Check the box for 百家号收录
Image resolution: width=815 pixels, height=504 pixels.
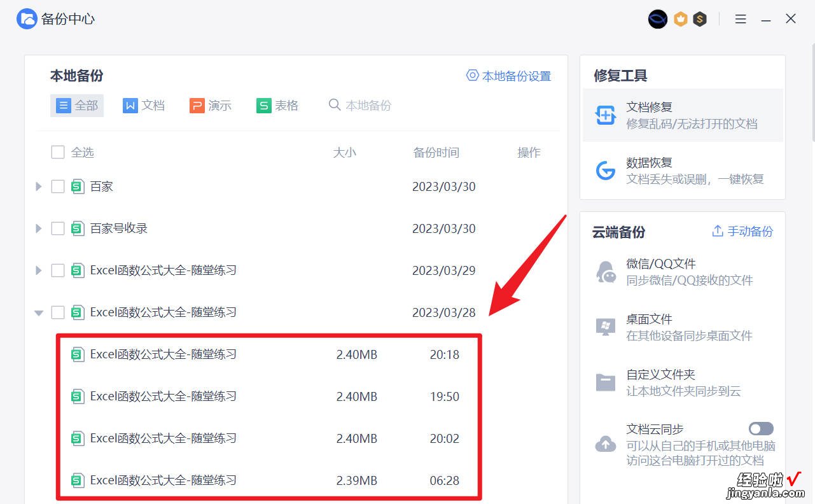pos(58,228)
